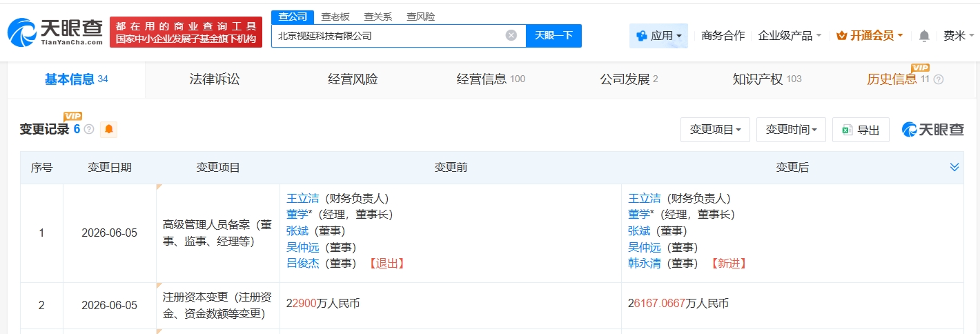Click the orange bell alert beside 变更记录
Viewport: 980px width, 334px height.
[108, 129]
